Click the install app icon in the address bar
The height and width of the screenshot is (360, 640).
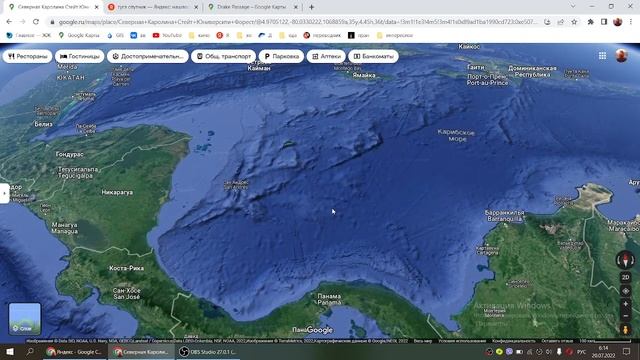tap(547, 22)
